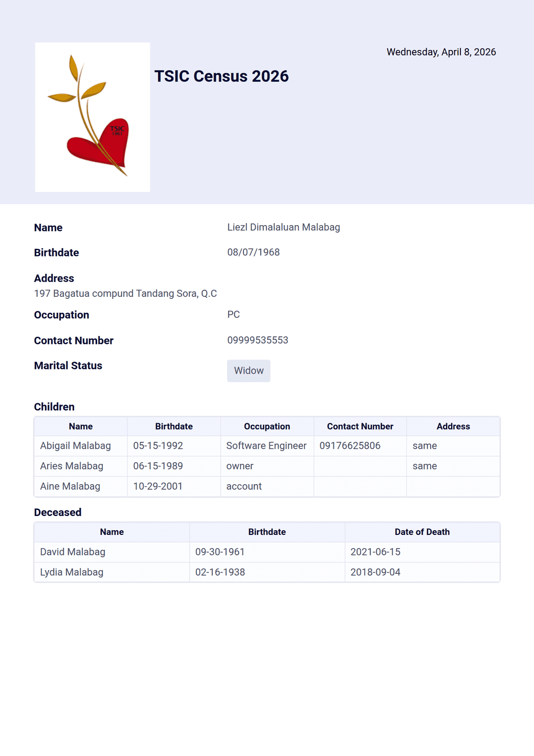Click the birthdate value 08/07/1968

coord(253,252)
